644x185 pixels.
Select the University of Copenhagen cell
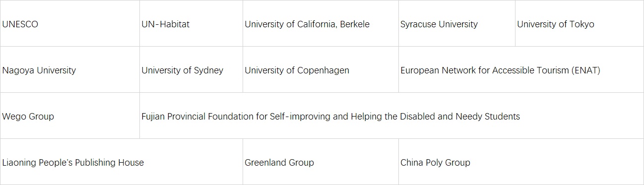[321, 70]
